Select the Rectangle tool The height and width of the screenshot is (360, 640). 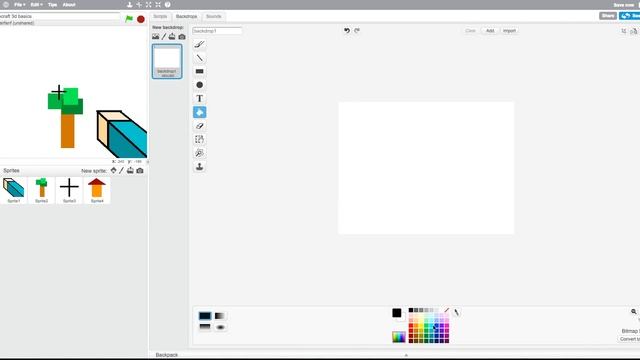point(199,71)
